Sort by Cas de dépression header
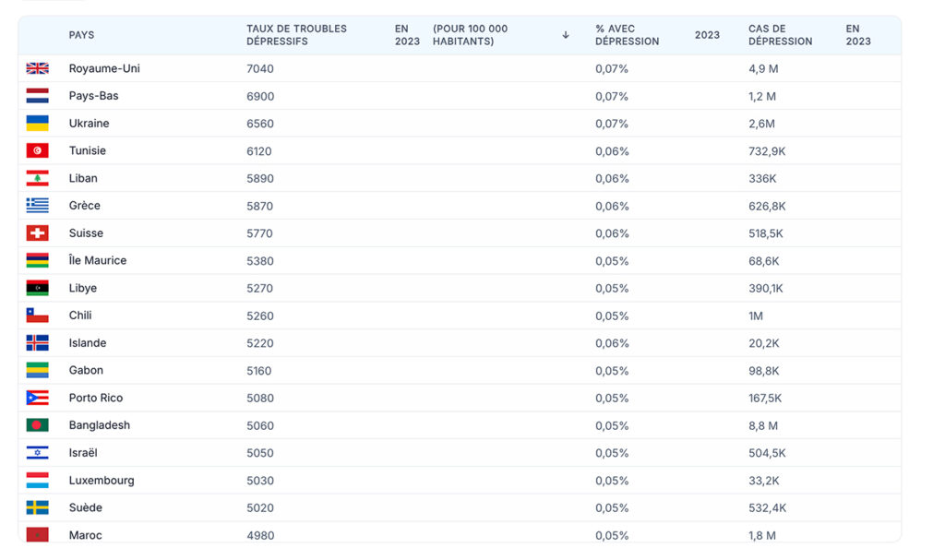Image resolution: width=945 pixels, height=560 pixels. (780, 35)
